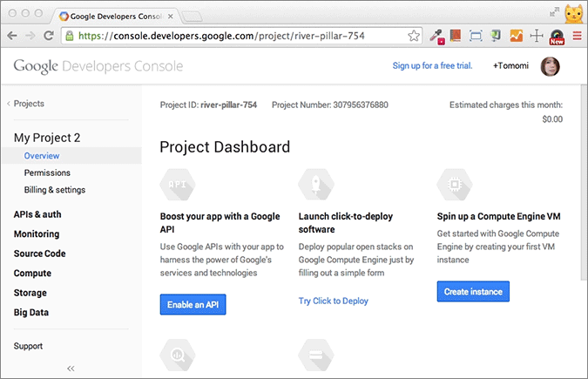This screenshot has width=588, height=379.
Task: Select Permissions in the sidebar
Action: [47, 173]
